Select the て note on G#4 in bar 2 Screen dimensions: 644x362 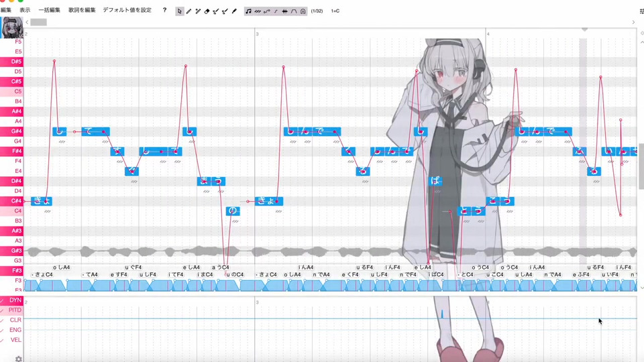[x=95, y=131]
